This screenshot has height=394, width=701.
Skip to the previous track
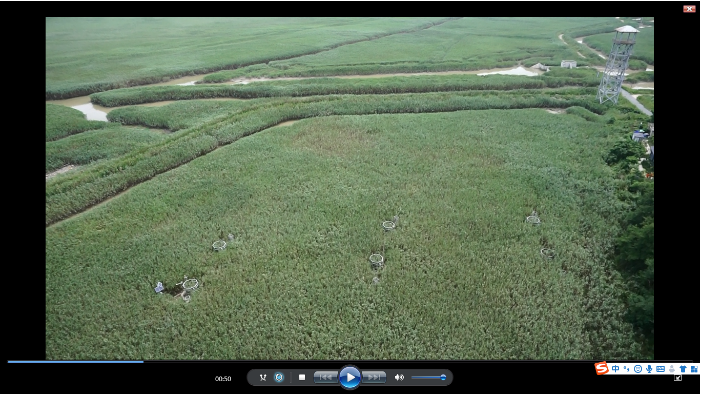tap(325, 377)
